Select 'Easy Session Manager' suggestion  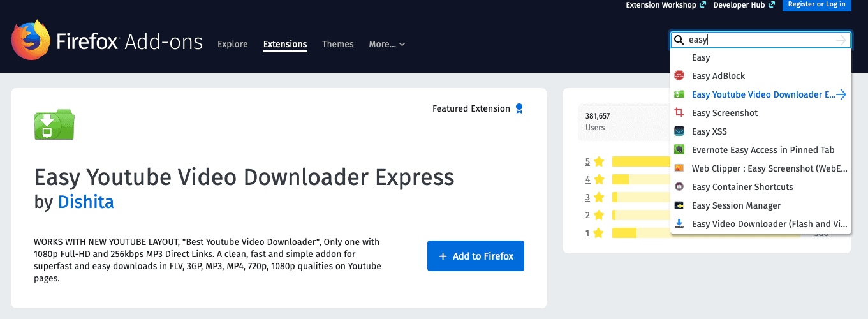761,205
